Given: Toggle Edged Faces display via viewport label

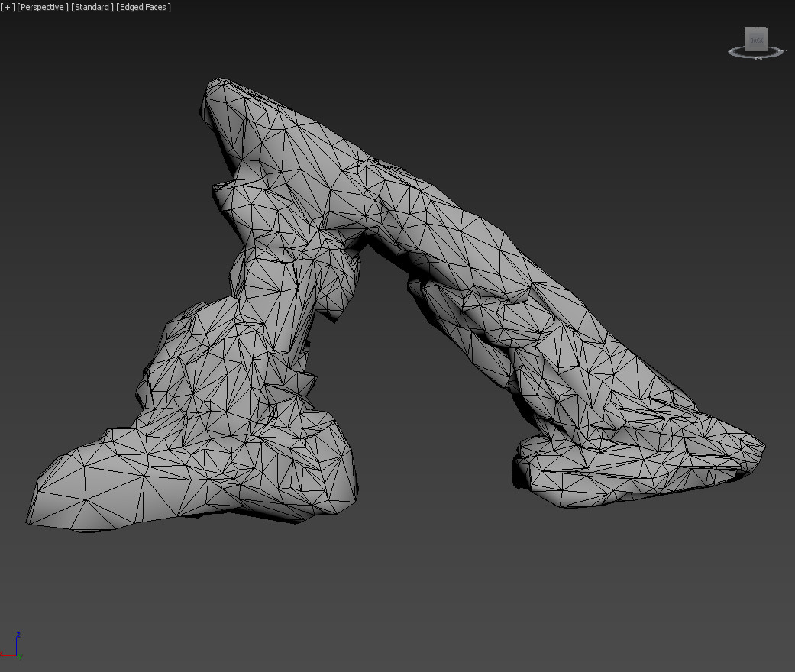Looking at the screenshot, I should point(142,7).
